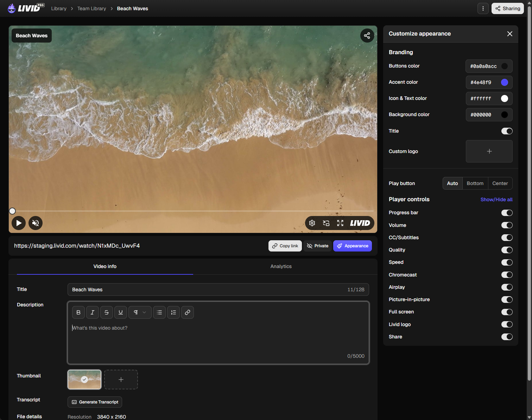
Task: Disable the Livid logo toggle
Action: 507,324
